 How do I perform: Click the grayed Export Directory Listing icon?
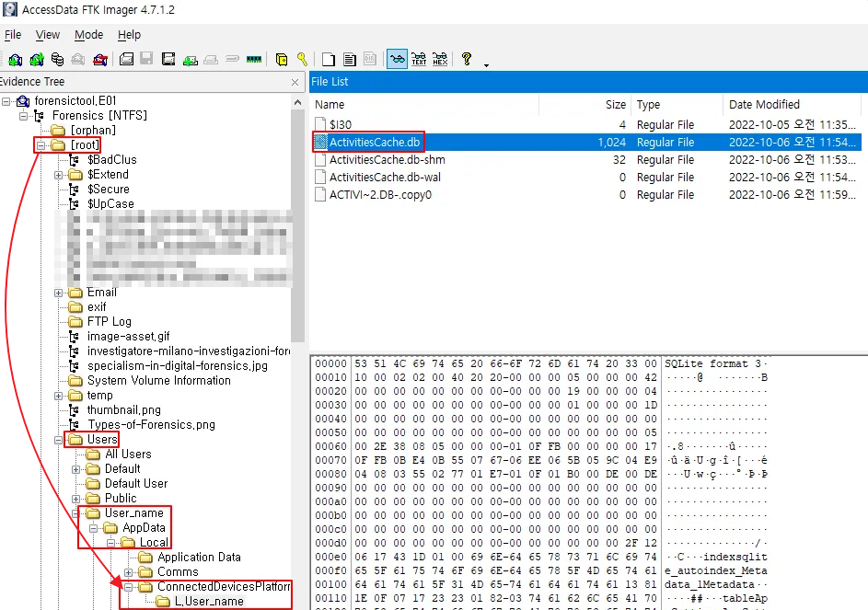tap(370, 59)
